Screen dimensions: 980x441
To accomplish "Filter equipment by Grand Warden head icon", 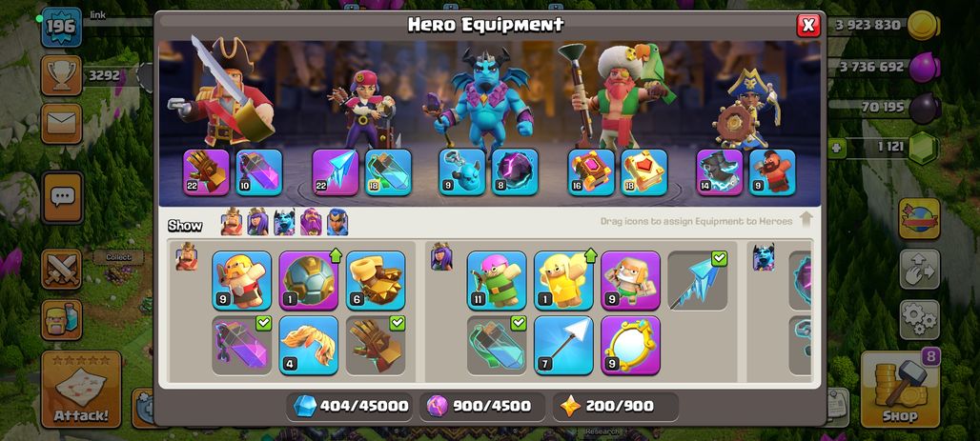I will coord(311,222).
